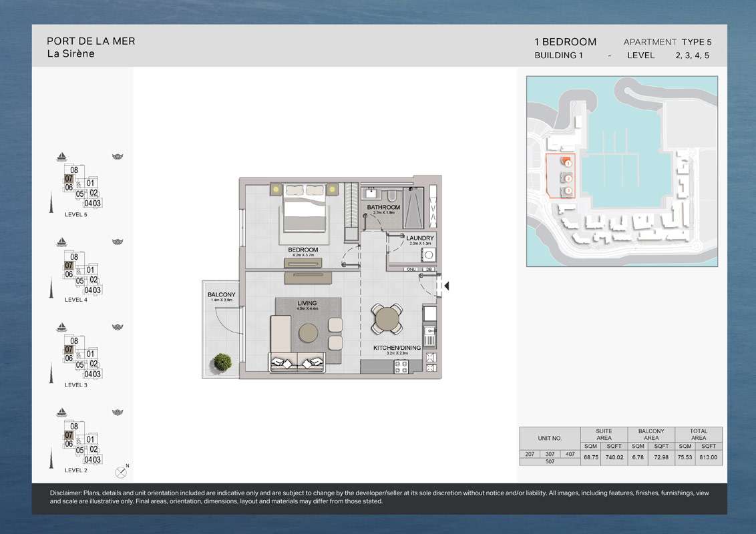The height and width of the screenshot is (534, 756).
Task: Click the tower icon beside Level 3 plan
Action: click(52, 370)
